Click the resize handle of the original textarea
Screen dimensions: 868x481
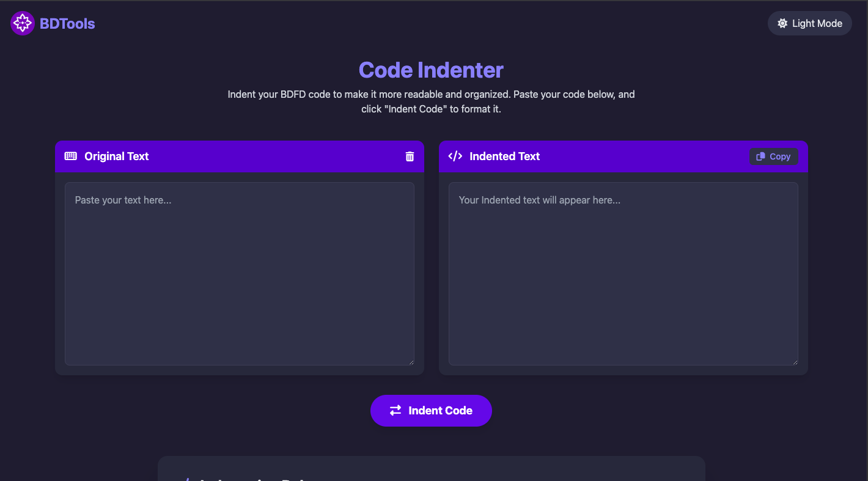coord(411,362)
